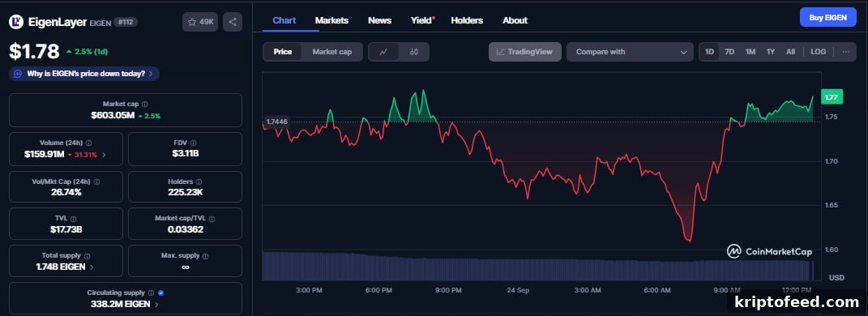Click Total supply info icon
Image resolution: width=868 pixels, height=316 pixels.
click(87, 256)
